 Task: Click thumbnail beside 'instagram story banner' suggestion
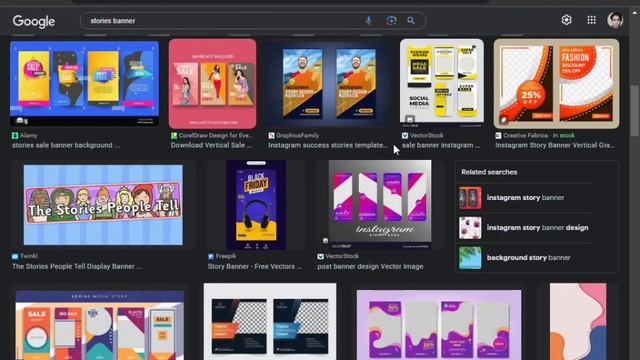(x=470, y=198)
